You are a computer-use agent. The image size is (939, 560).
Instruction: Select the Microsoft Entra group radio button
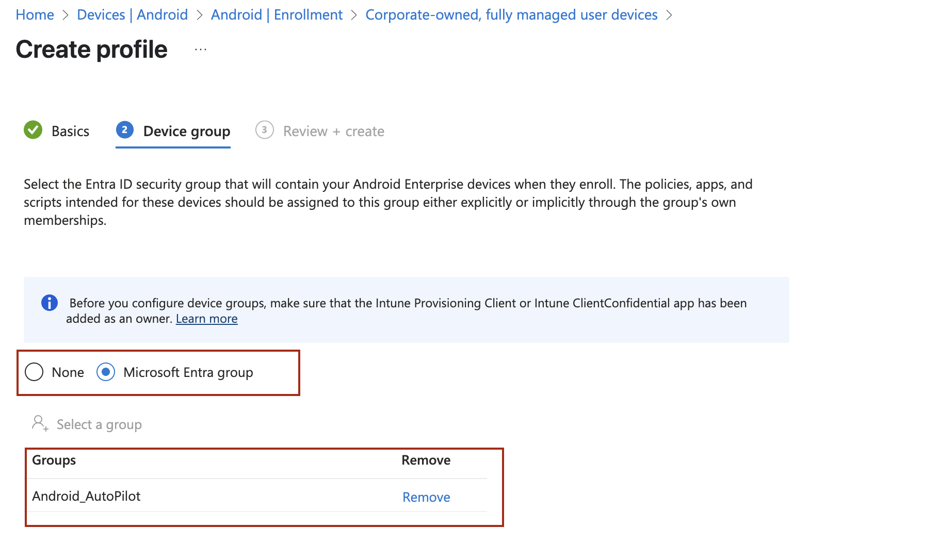pos(106,372)
